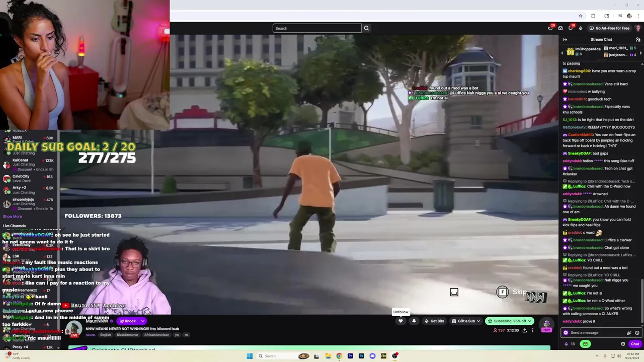
Task: Click the purple Chat send button
Action: (635, 344)
